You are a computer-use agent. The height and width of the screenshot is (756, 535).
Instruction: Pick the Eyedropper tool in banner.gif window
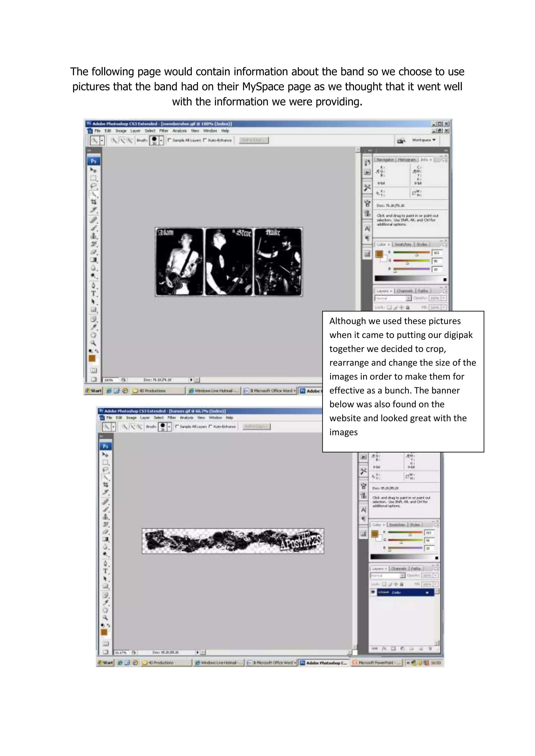point(106,603)
